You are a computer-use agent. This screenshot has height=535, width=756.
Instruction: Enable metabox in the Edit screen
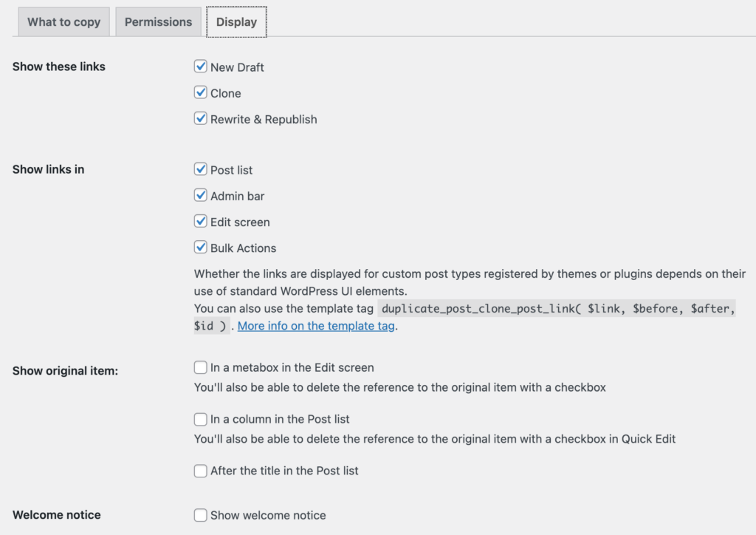(200, 367)
